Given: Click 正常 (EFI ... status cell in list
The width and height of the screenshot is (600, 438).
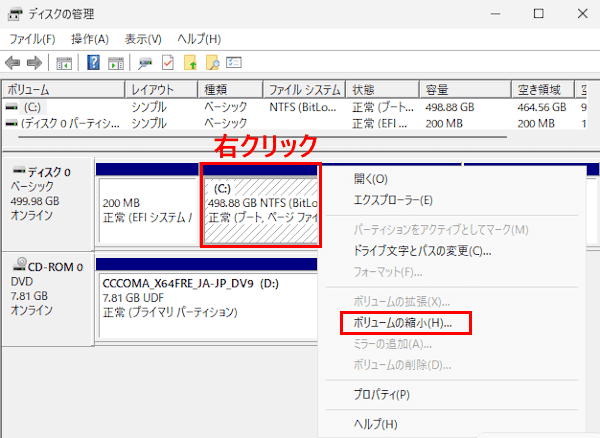Looking at the screenshot, I should click(x=380, y=124).
